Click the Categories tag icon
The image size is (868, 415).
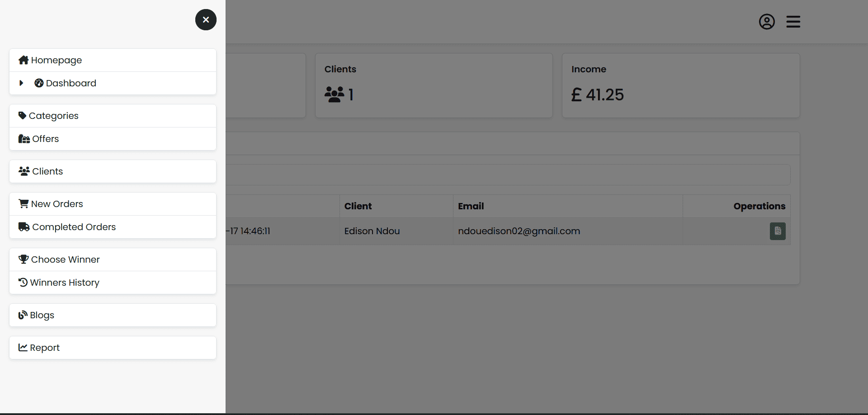pos(22,116)
